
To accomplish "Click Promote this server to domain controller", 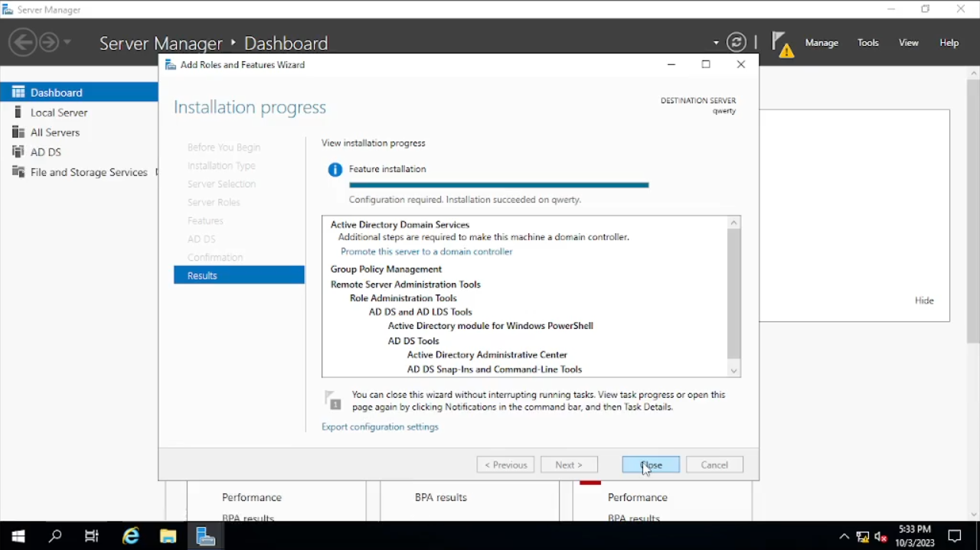I will 426,252.
